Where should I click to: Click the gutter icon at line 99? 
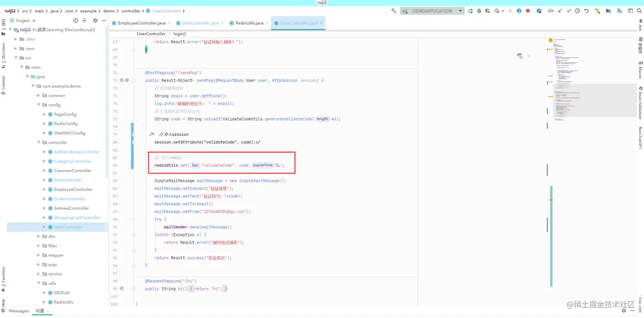(122, 289)
